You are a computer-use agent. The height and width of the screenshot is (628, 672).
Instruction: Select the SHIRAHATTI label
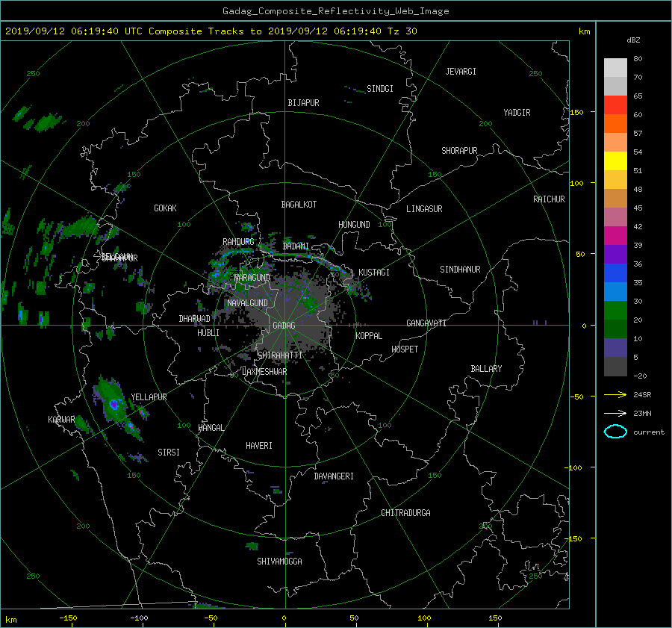[x=280, y=355]
